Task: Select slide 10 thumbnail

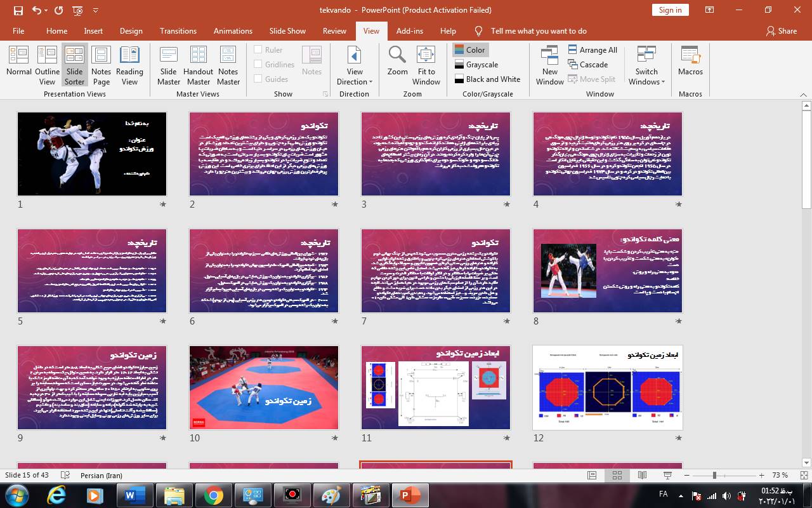Action: [264, 387]
